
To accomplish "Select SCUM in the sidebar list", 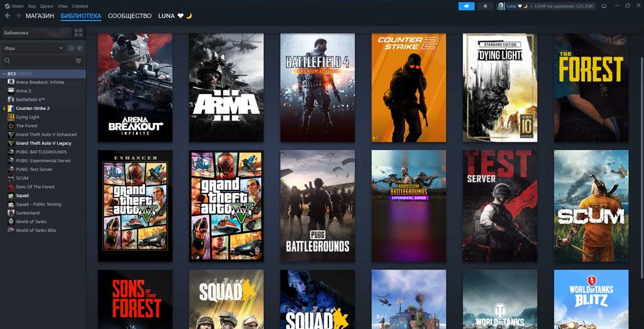I will pyautogui.click(x=22, y=178).
